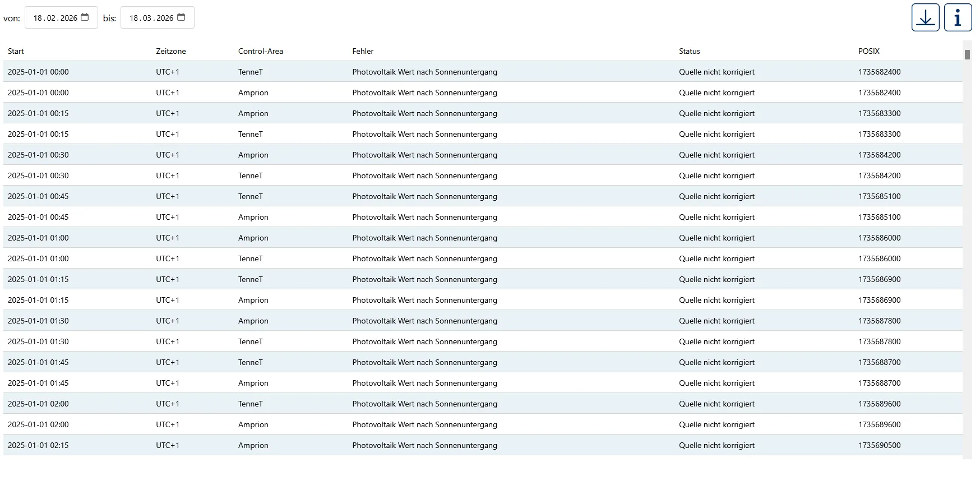Select start time 2025-01-01 00:15 in Amprion row
Screen dimensions: 980x499
pyautogui.click(x=38, y=113)
